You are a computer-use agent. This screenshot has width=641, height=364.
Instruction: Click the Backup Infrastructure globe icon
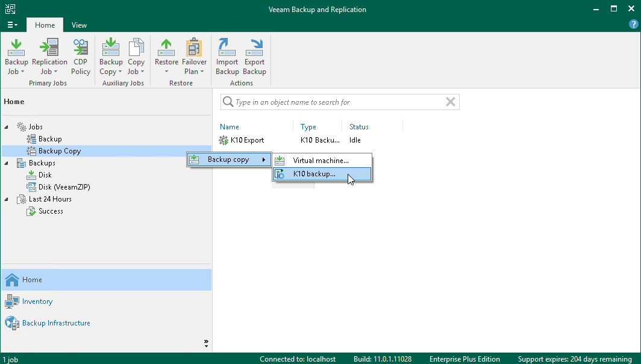pyautogui.click(x=12, y=322)
